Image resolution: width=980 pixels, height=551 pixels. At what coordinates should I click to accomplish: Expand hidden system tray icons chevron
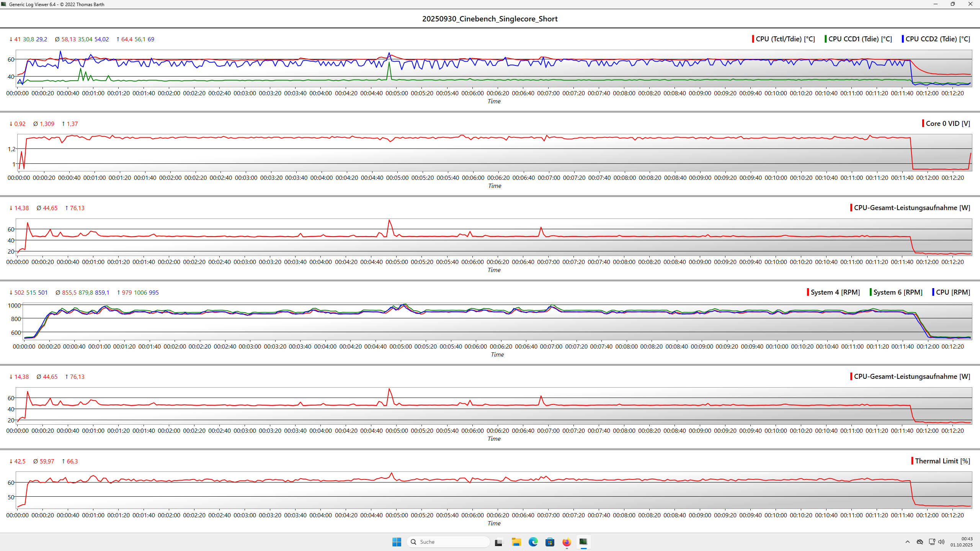tap(907, 542)
